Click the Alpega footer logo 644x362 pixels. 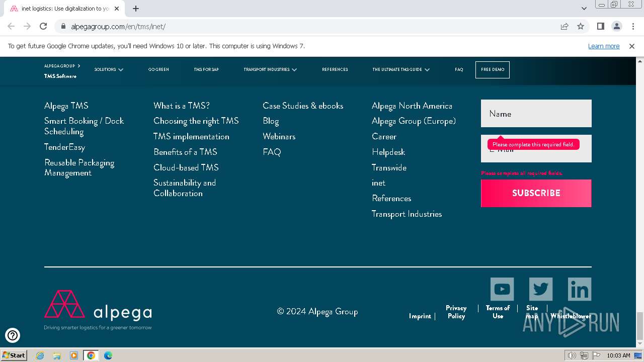pos(98,310)
